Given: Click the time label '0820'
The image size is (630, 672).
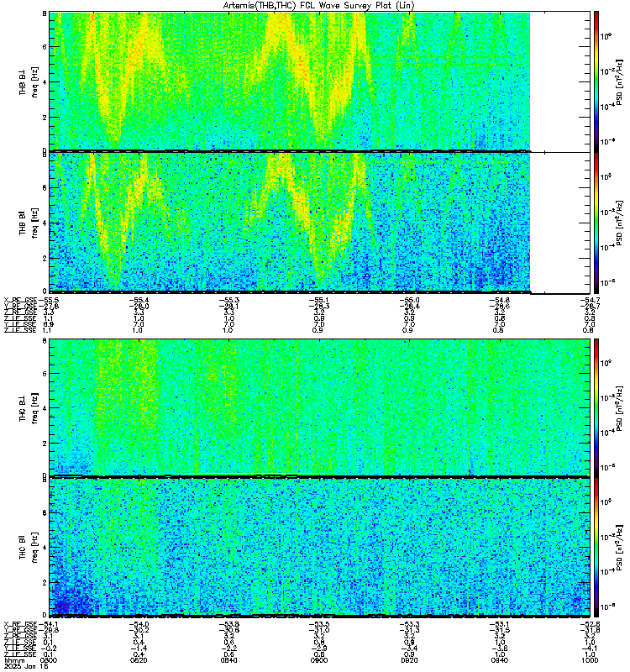Looking at the screenshot, I should coord(139,660).
